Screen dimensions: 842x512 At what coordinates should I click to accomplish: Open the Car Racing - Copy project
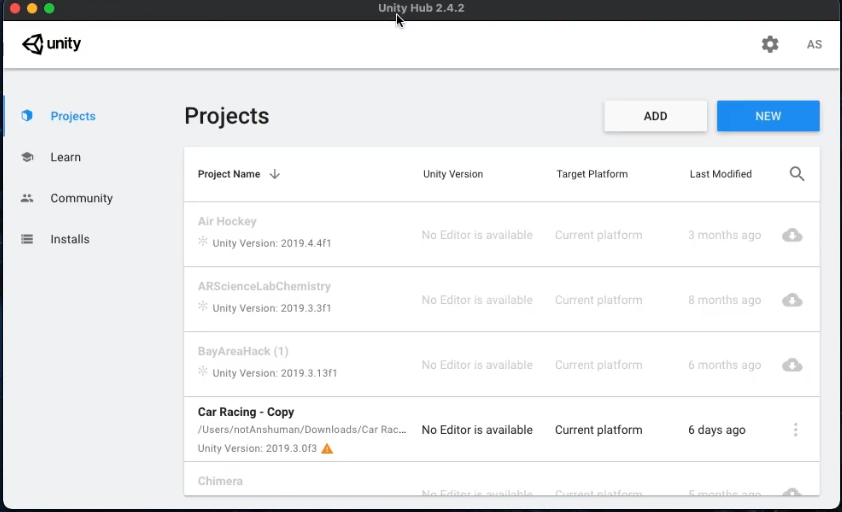[246, 412]
